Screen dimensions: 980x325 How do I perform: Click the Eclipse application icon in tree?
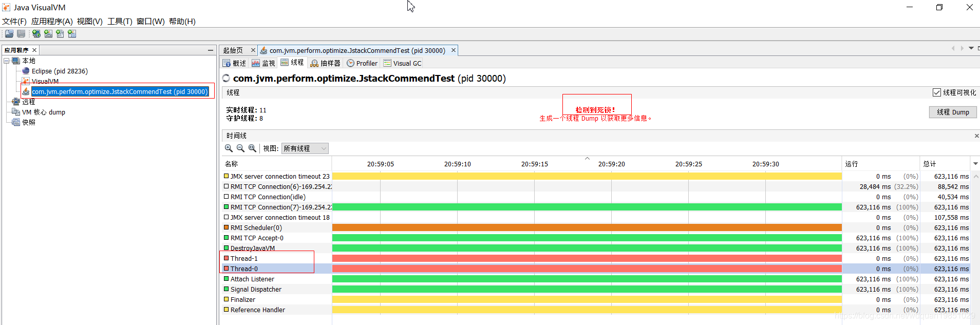26,71
